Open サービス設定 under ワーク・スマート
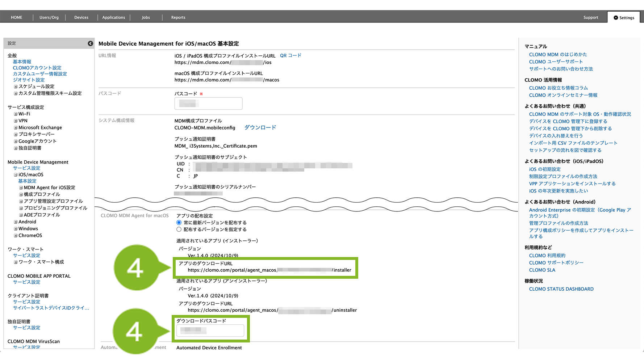 click(27, 256)
